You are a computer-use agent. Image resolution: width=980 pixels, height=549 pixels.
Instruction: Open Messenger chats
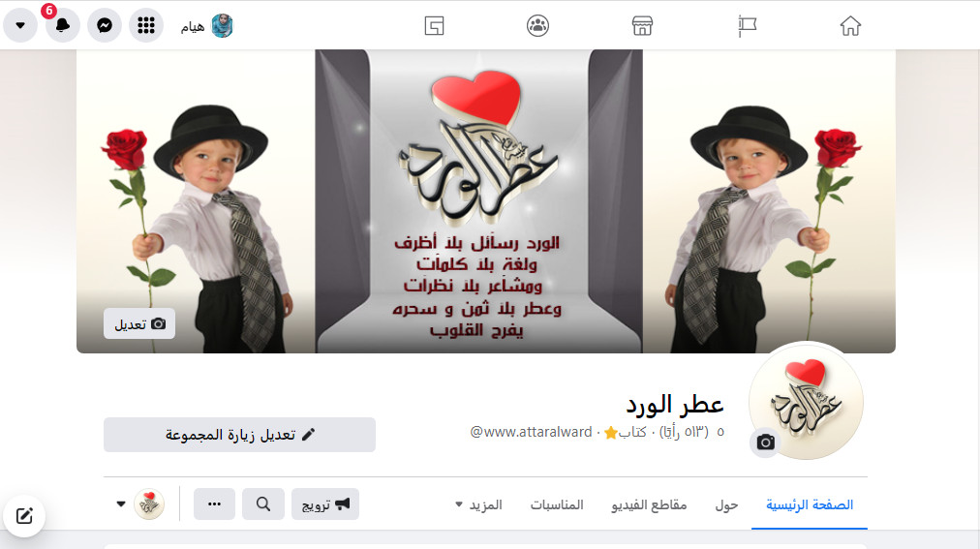point(105,25)
